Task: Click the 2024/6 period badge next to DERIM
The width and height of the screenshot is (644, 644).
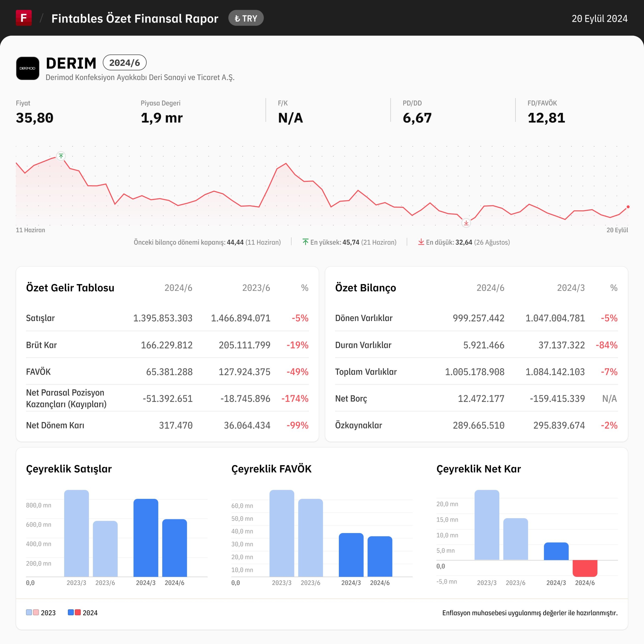Action: click(x=125, y=63)
